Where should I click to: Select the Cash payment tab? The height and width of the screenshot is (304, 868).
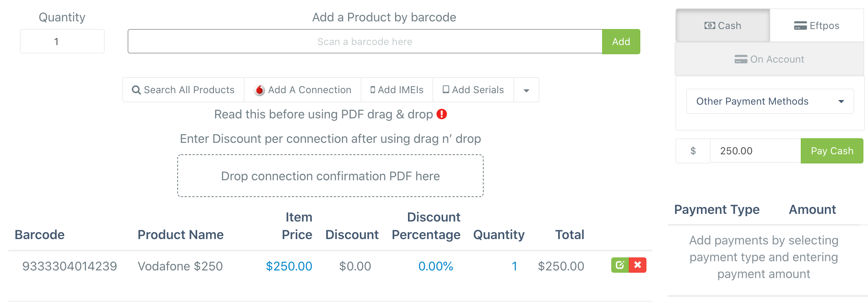coord(723,26)
